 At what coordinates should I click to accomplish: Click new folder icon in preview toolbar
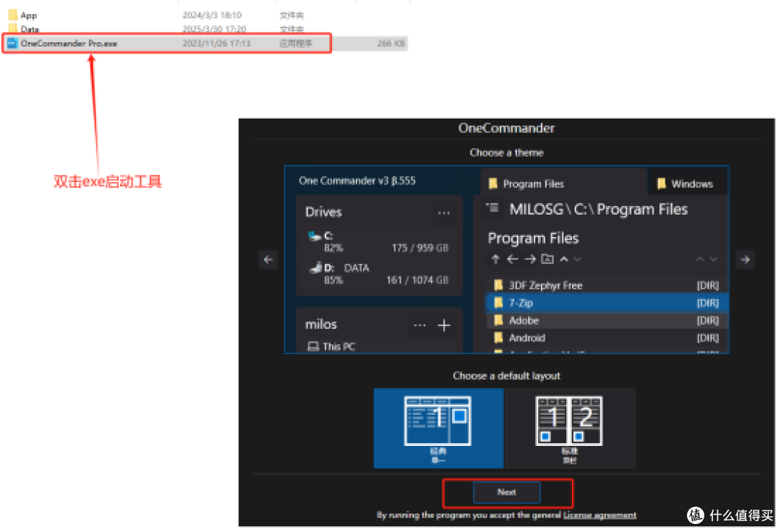point(547,259)
